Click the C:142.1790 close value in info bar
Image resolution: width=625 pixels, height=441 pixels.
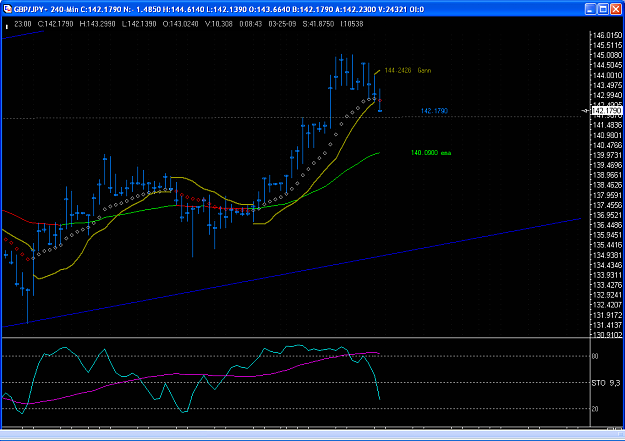55,24
